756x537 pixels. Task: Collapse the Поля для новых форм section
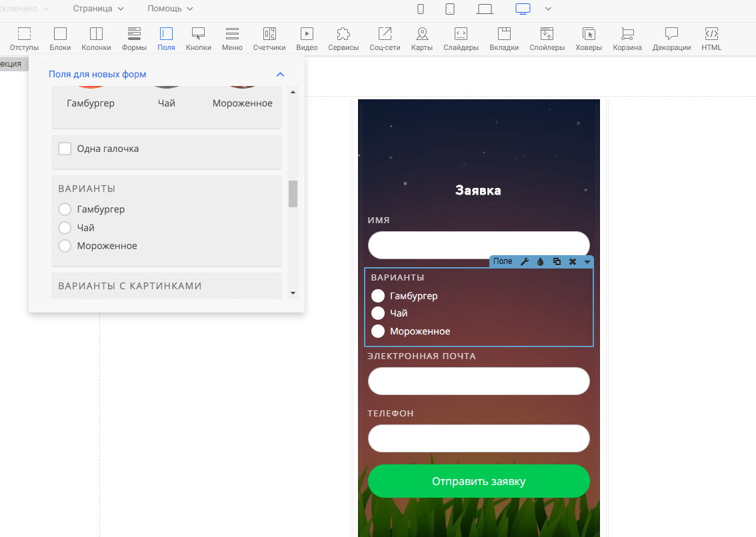pyautogui.click(x=280, y=75)
